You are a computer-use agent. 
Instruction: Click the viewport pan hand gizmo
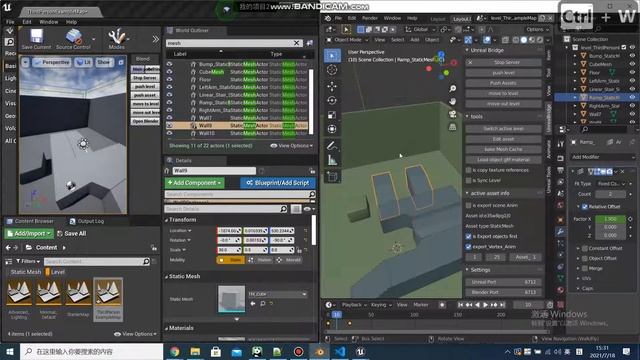(453, 101)
